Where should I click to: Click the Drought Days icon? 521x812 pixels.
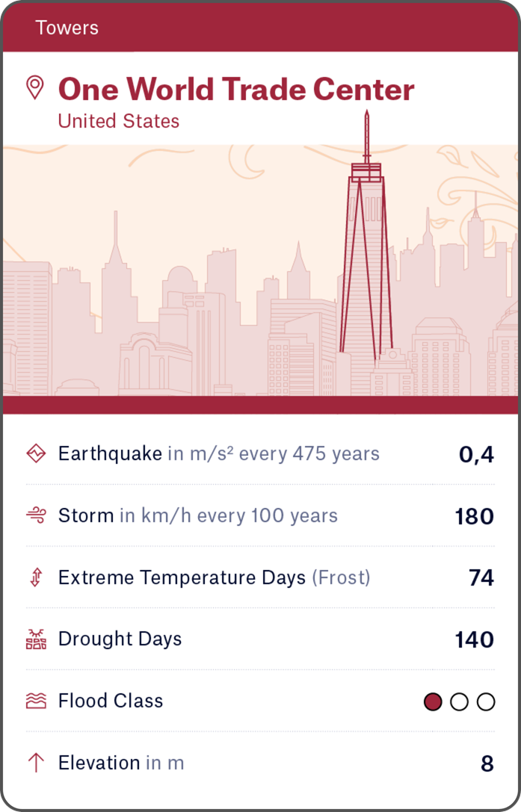[x=36, y=639]
